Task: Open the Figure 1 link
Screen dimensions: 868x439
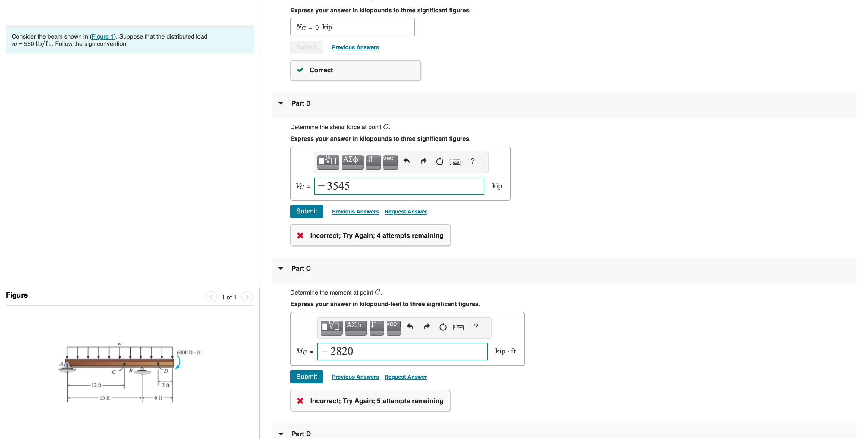Action: click(x=103, y=36)
